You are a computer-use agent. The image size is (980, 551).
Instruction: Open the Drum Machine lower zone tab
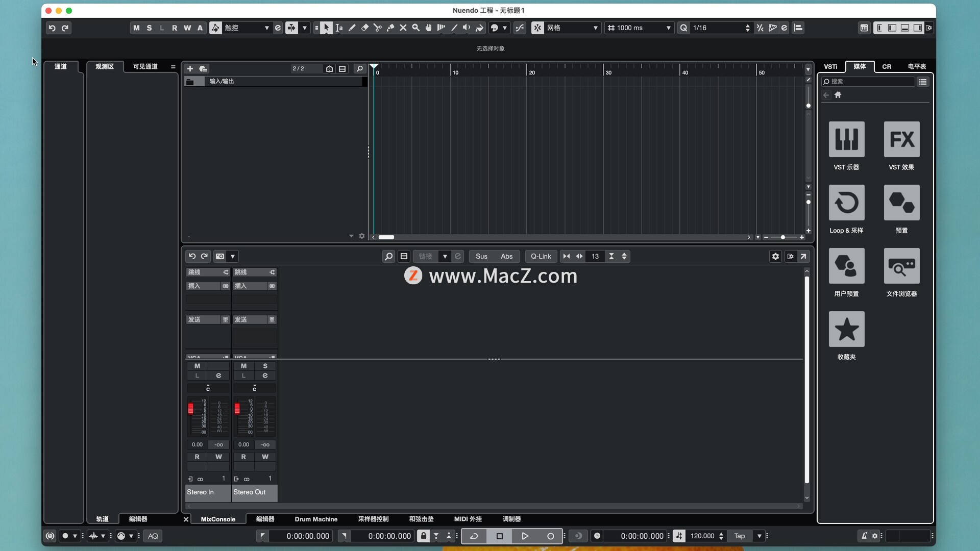[x=316, y=519]
